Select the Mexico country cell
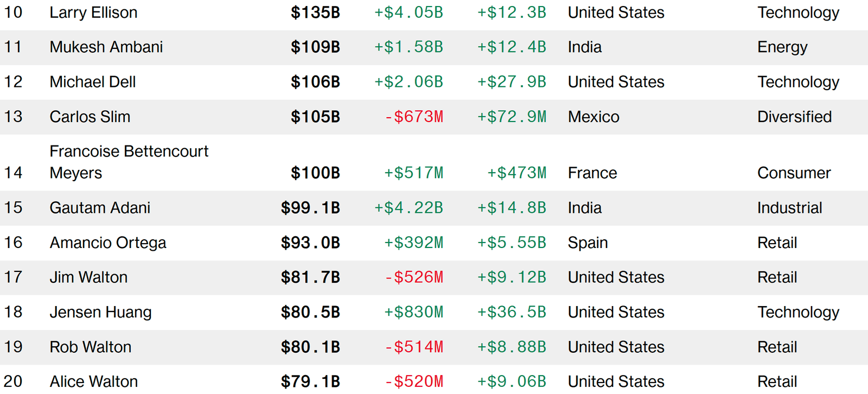This screenshot has width=868, height=394. 593,117
